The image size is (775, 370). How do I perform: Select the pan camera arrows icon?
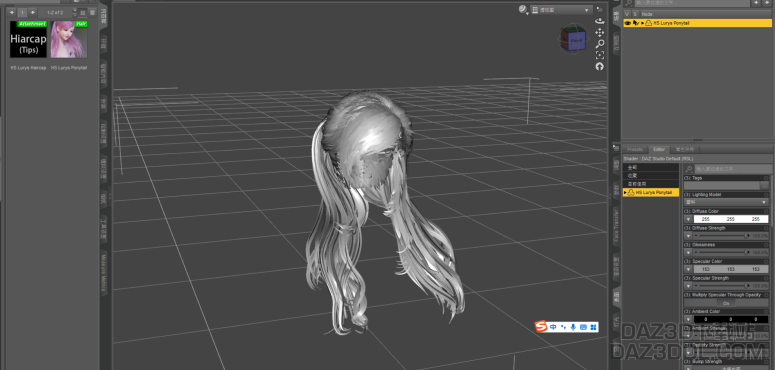pos(600,33)
